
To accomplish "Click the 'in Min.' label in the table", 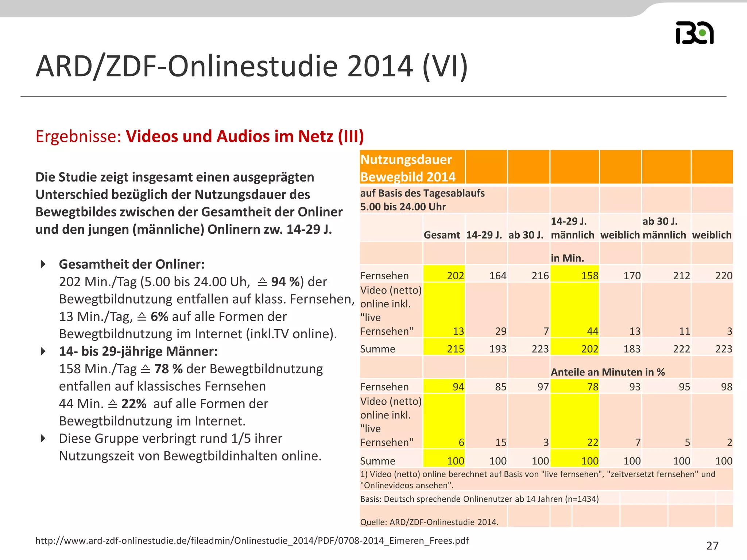I will click(567, 258).
